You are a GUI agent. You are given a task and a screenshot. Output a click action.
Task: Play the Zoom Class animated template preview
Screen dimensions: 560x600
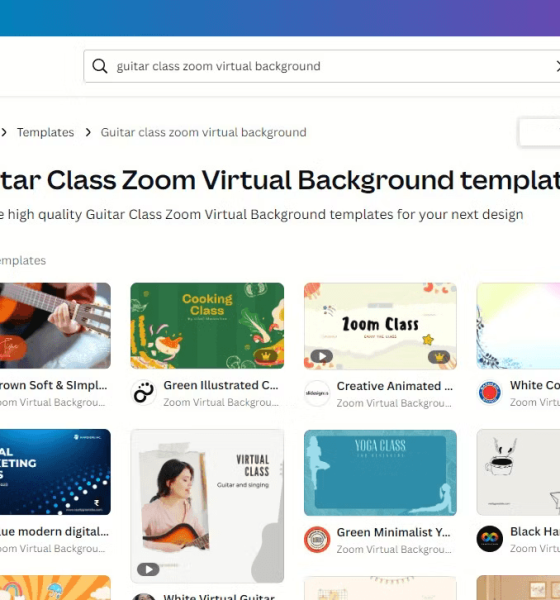322,356
